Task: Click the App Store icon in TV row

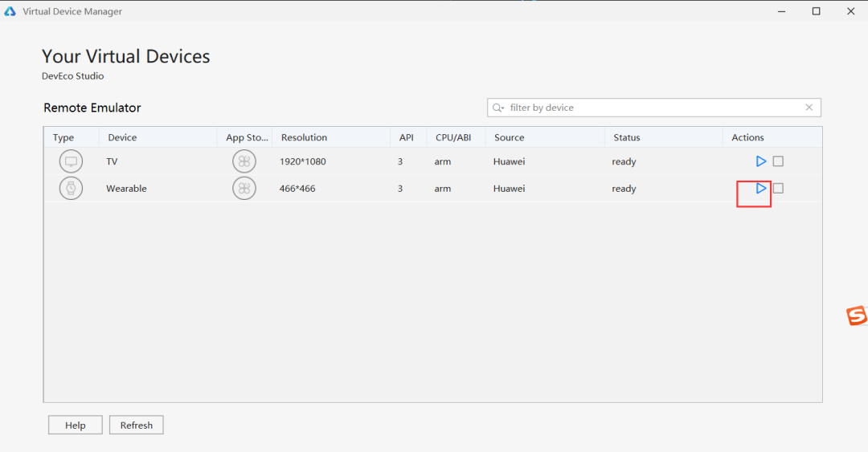Action: [244, 161]
